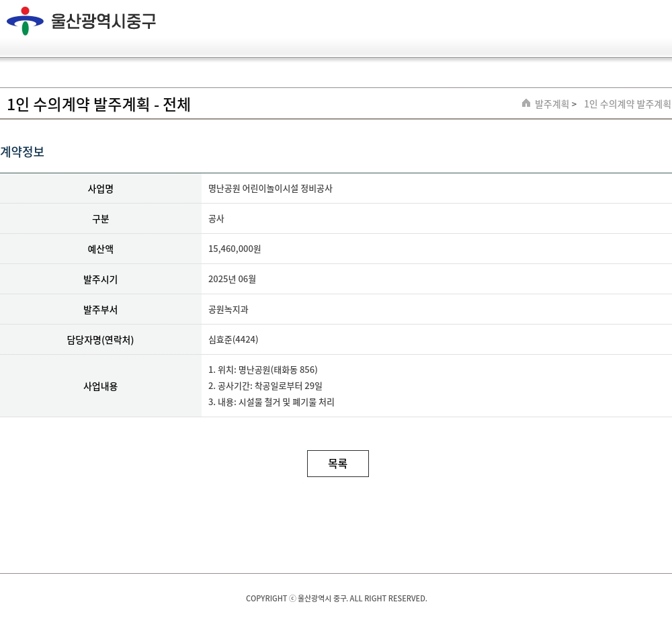Click the 목록 button
This screenshot has width=672, height=641.
click(x=338, y=464)
